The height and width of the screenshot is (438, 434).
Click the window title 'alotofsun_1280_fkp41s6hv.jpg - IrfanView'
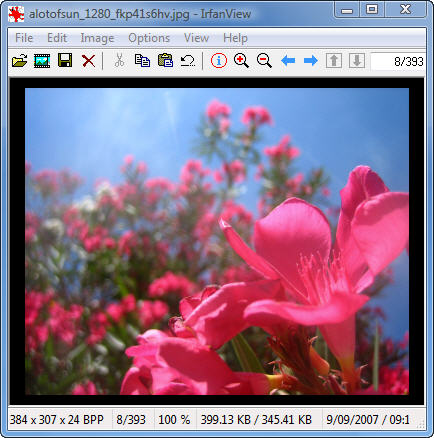pos(140,14)
